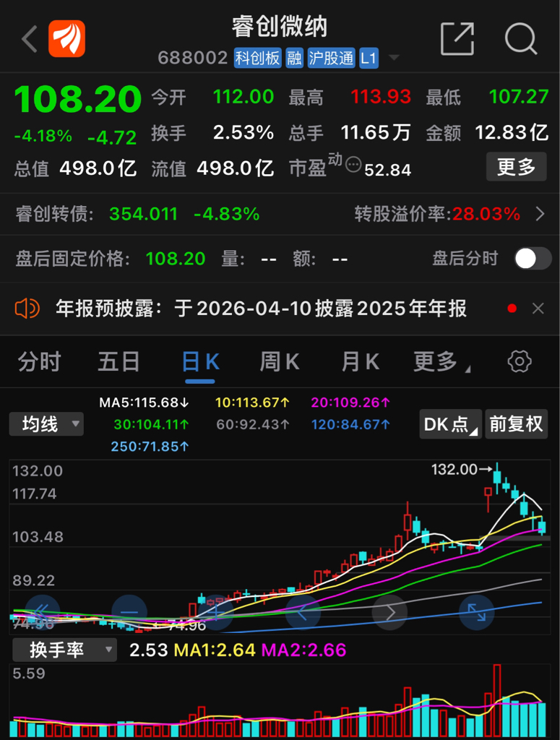Tap the 市盈 info ellipsis icon
Viewport: 560px width, 740px height.
(x=353, y=165)
